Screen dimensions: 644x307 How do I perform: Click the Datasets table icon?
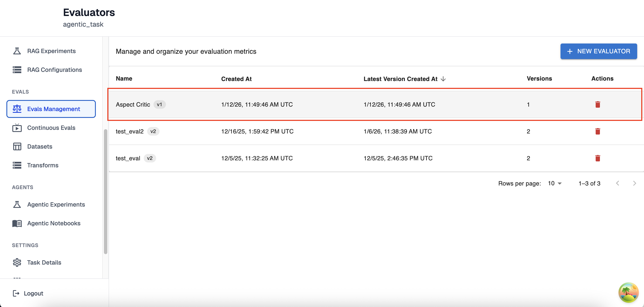pyautogui.click(x=17, y=147)
